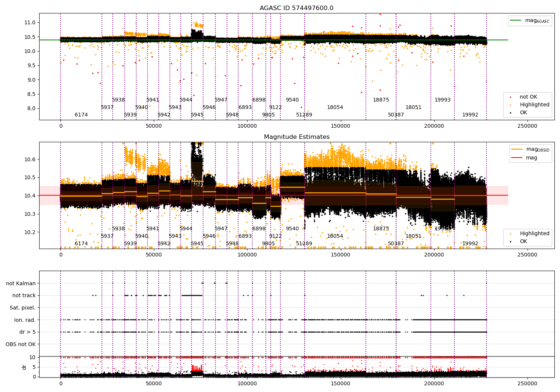Image resolution: width=560 pixels, height=392 pixels.
Task: Click OBSID label 18054 in top plot
Action: point(335,107)
